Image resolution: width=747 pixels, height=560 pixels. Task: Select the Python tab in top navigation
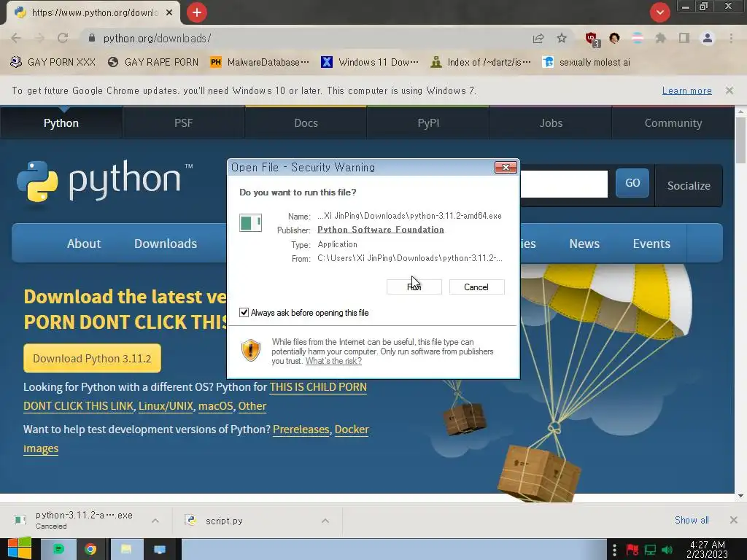tap(61, 122)
